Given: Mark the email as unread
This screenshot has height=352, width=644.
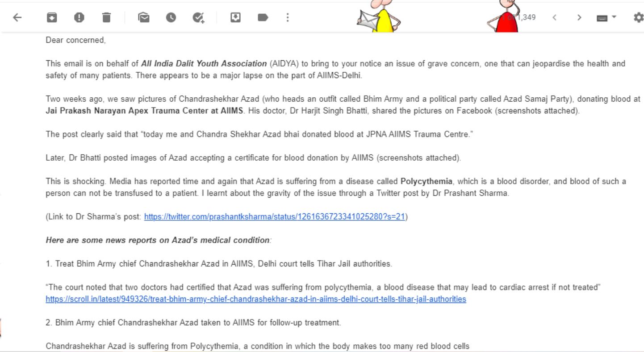Looking at the screenshot, I should point(143,17).
